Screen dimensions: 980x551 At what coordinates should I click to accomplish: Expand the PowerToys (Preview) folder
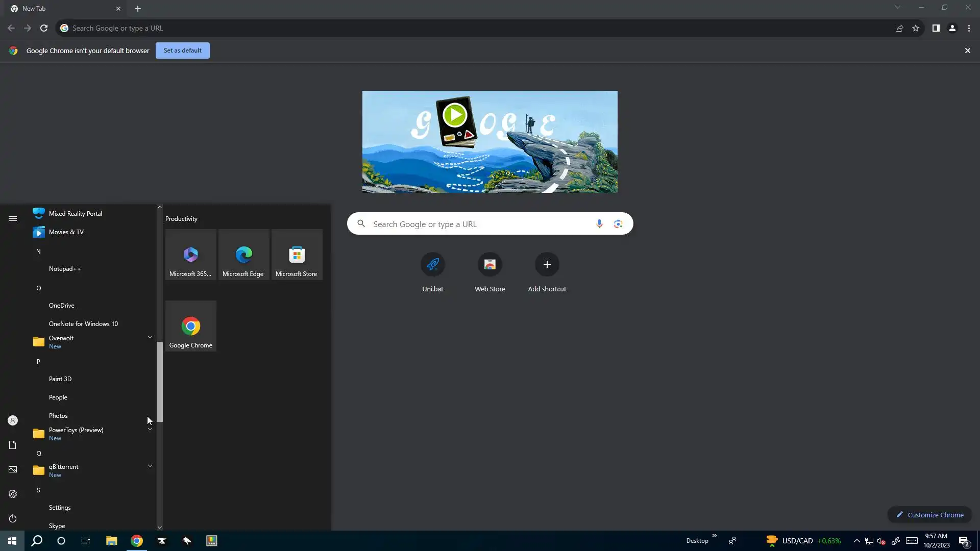[x=150, y=430]
